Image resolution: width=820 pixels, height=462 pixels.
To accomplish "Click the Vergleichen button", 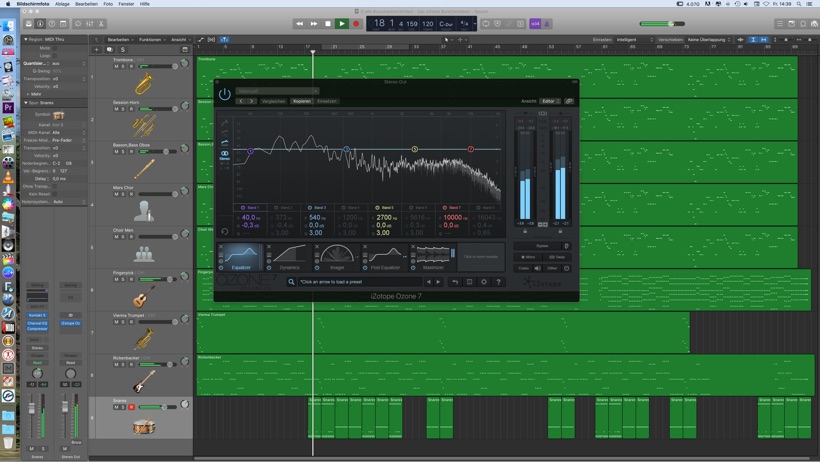I will point(274,101).
